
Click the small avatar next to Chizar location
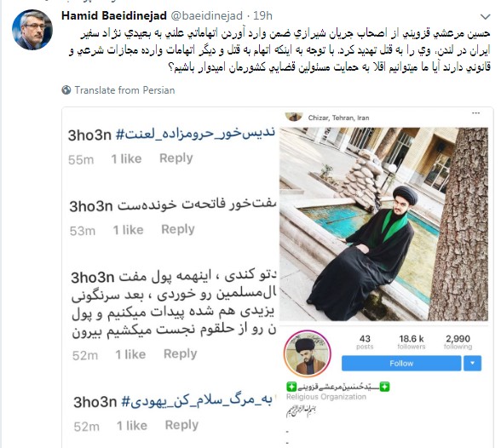tap(294, 117)
